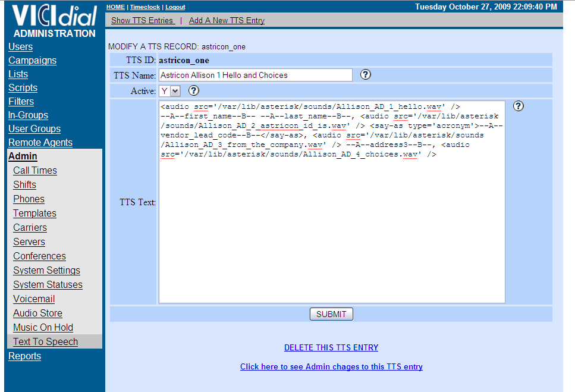Open Show TTS Entries tab
Viewport: 575px width, 392px height.
[x=143, y=21]
